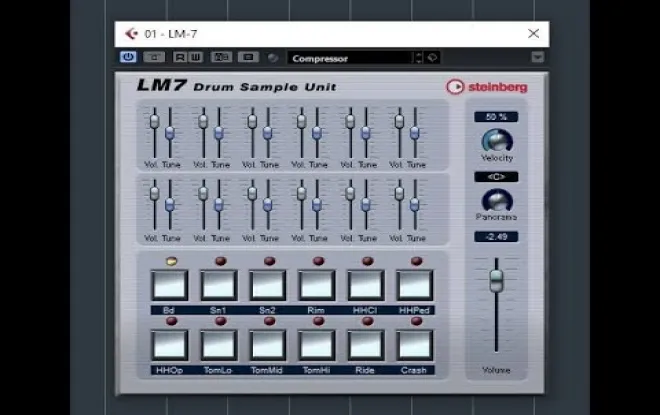Trigger the Sn1 drum pad
Screen dimensions: 660x415
coord(218,285)
